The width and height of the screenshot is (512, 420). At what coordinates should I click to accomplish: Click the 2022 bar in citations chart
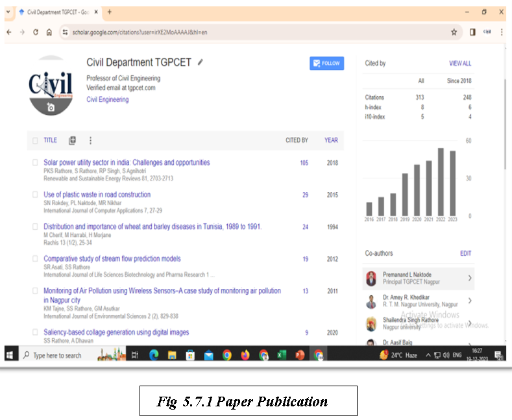click(441, 182)
